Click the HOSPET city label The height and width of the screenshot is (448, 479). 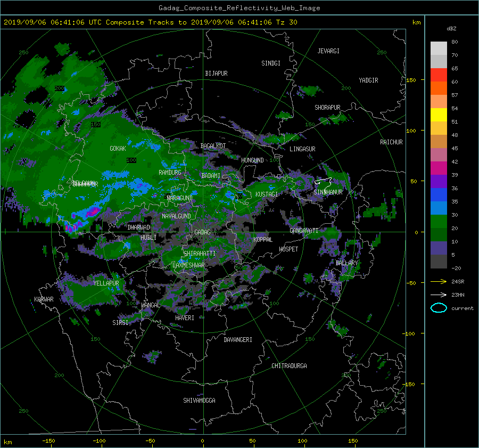[x=288, y=249]
